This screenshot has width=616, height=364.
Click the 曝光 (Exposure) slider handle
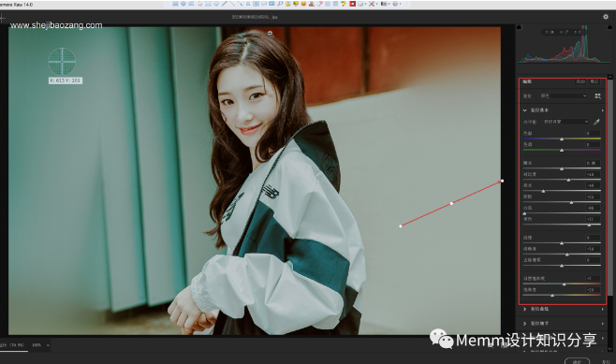[x=562, y=168]
